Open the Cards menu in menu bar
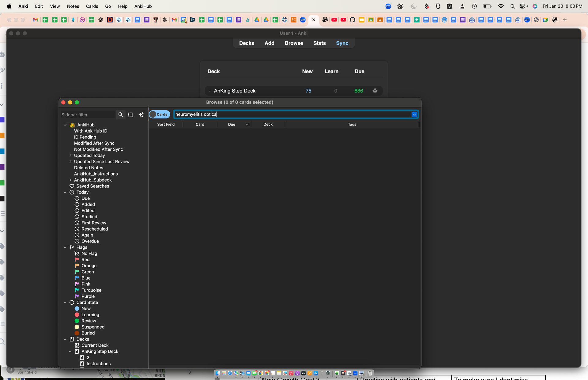The height and width of the screenshot is (380, 588). [92, 6]
